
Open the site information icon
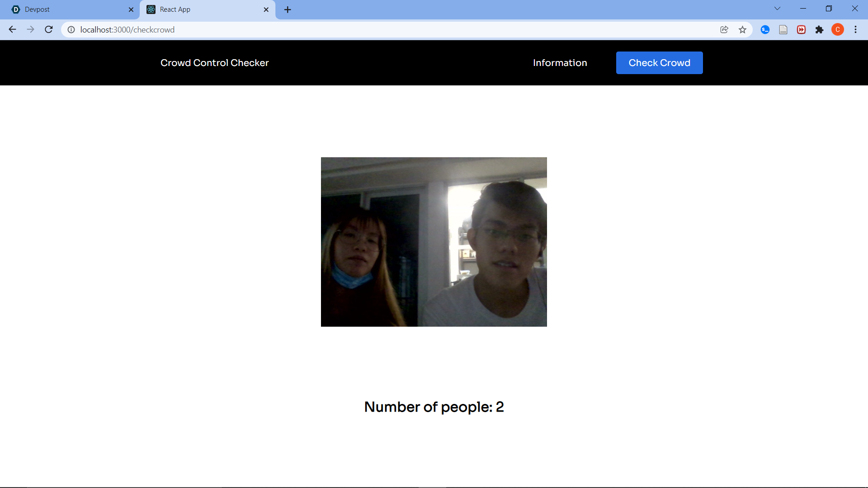[x=71, y=29]
